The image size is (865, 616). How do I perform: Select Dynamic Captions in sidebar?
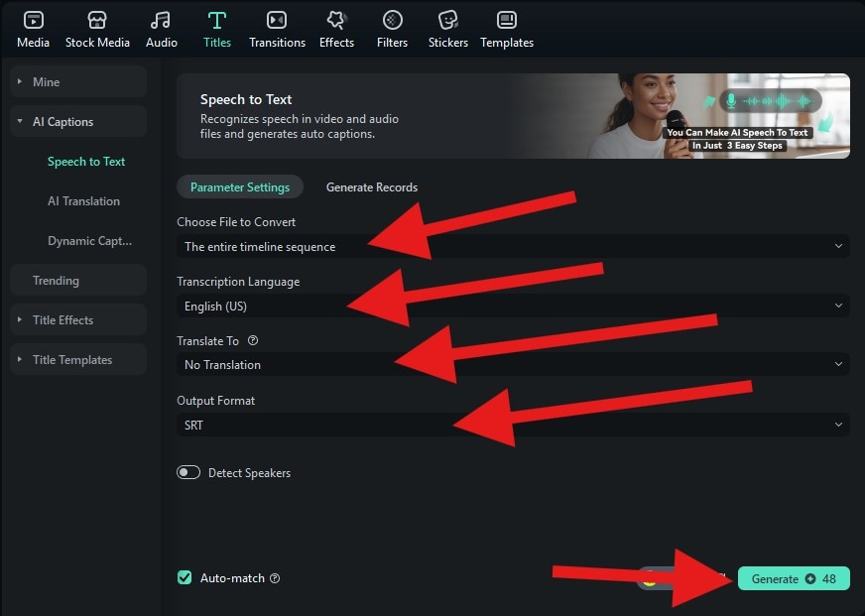[89, 240]
